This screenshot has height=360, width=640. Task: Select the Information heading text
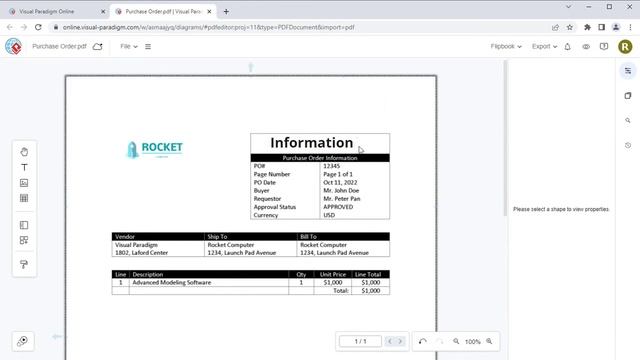[x=312, y=143]
